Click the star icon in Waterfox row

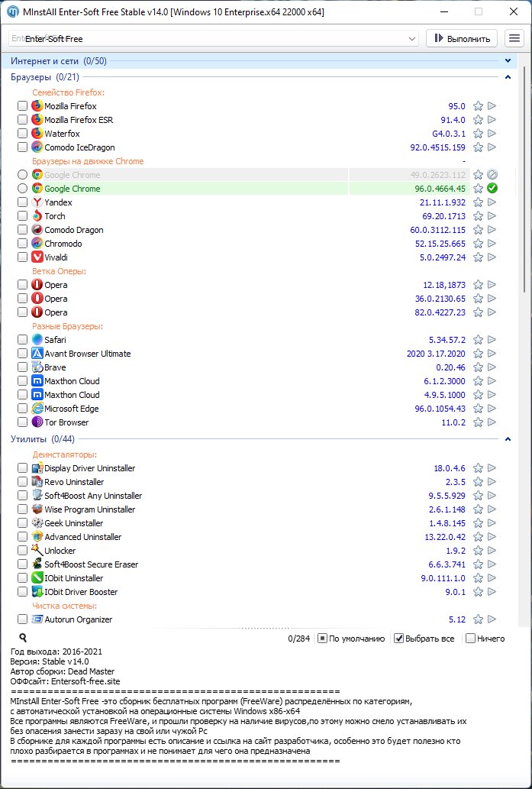coord(479,134)
